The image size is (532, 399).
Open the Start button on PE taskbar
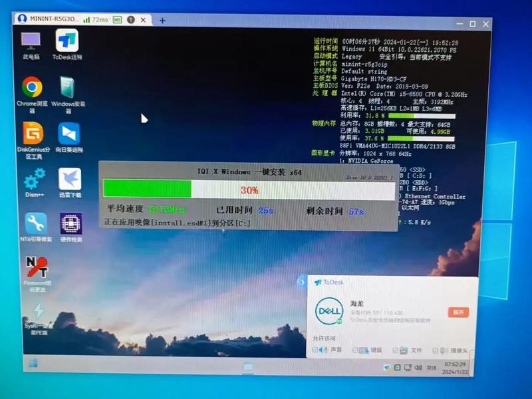point(33,364)
